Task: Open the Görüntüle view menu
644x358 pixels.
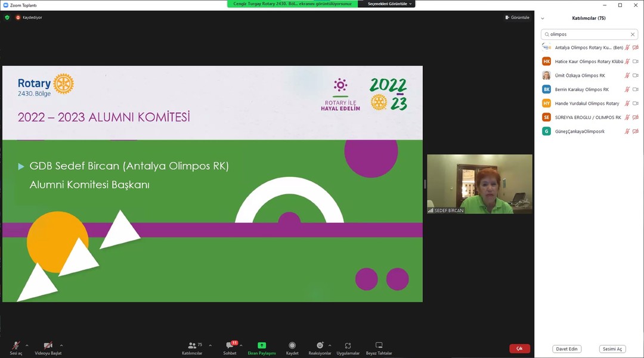Action: click(517, 17)
